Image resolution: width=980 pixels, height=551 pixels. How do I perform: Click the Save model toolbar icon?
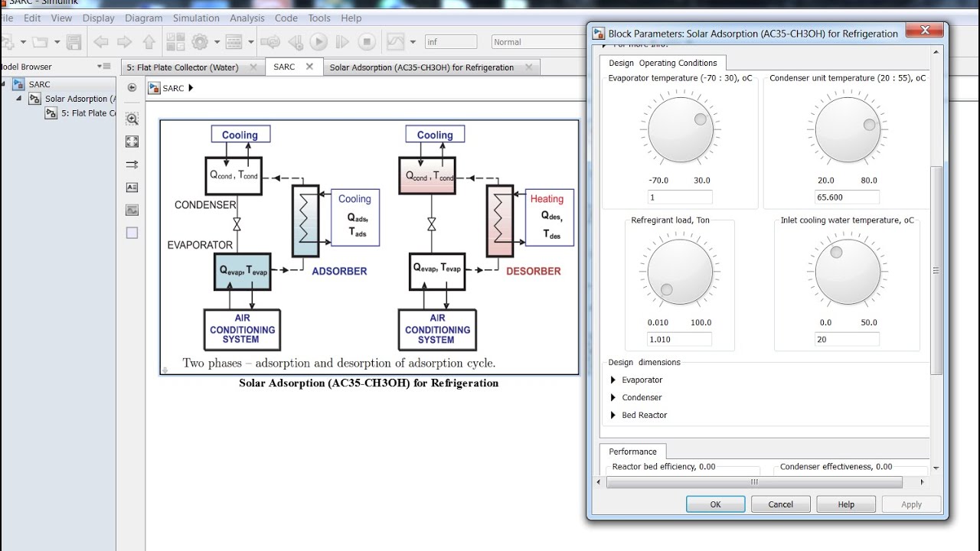point(73,42)
